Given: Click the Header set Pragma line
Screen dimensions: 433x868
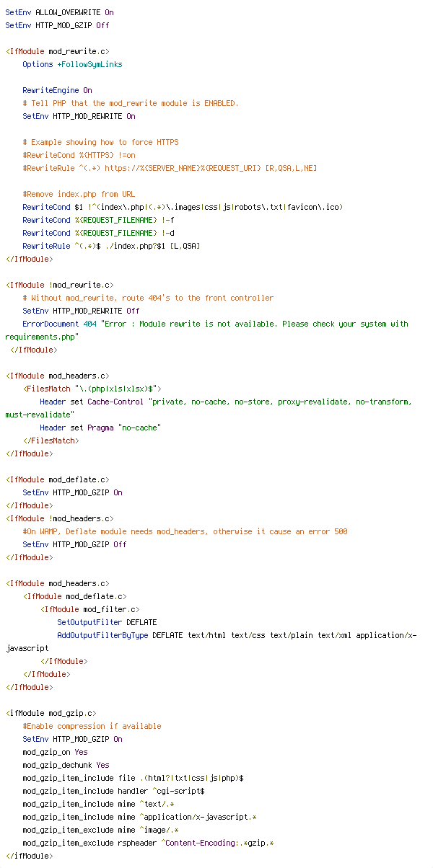Looking at the screenshot, I should (x=100, y=428).
